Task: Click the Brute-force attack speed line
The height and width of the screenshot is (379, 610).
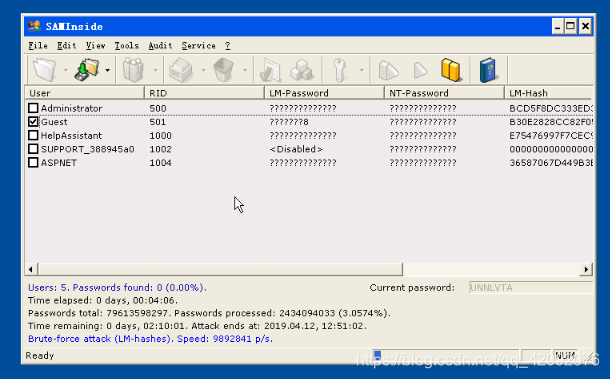Action: pos(150,339)
